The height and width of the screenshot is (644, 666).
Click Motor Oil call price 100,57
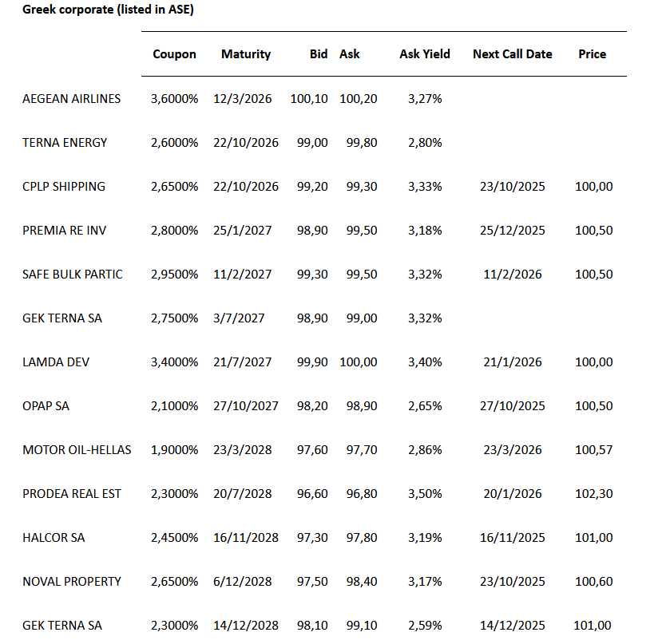coord(594,450)
